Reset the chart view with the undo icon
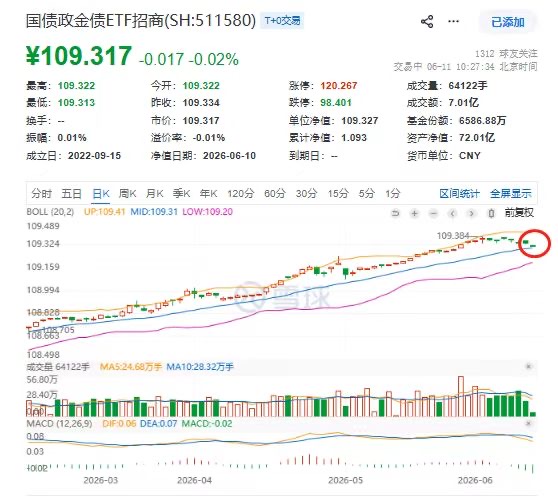 [395, 213]
